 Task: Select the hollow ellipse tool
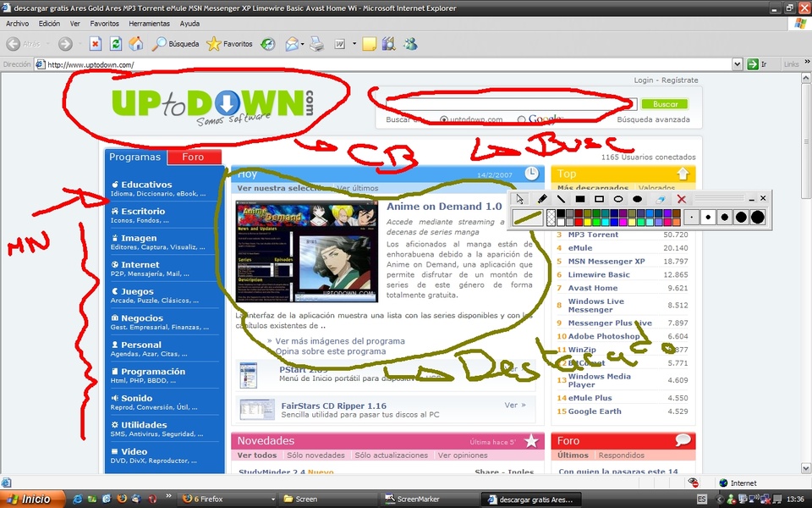[x=618, y=199]
